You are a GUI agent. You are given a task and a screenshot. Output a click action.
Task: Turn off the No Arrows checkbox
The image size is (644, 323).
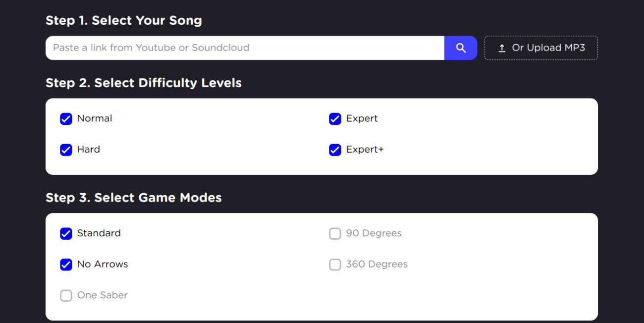[x=66, y=265]
